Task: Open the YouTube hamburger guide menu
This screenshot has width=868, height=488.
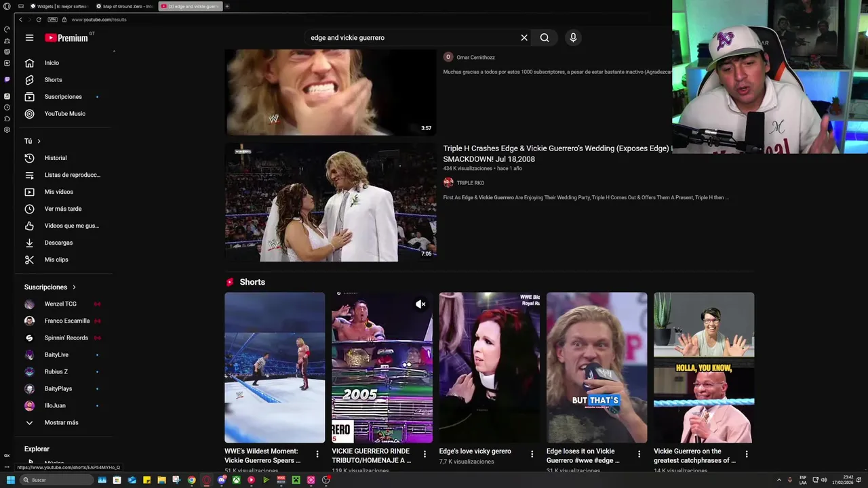Action: (29, 38)
